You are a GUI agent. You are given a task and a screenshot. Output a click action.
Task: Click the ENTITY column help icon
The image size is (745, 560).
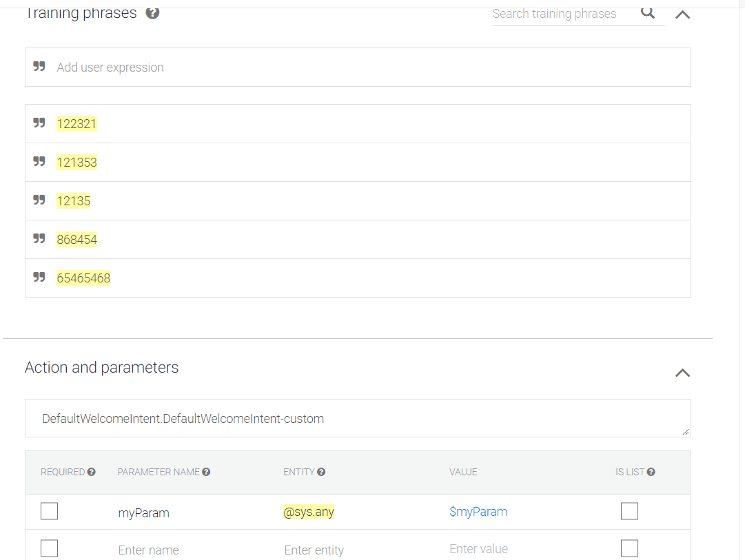tap(321, 472)
